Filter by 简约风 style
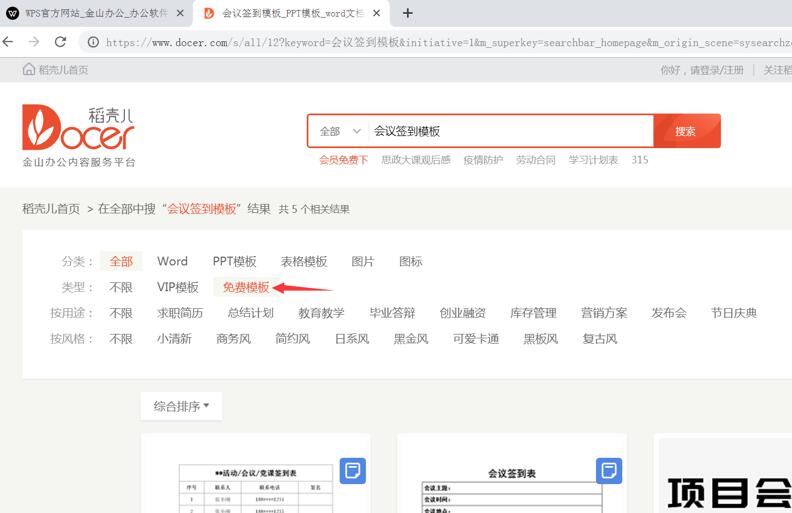 [292, 339]
